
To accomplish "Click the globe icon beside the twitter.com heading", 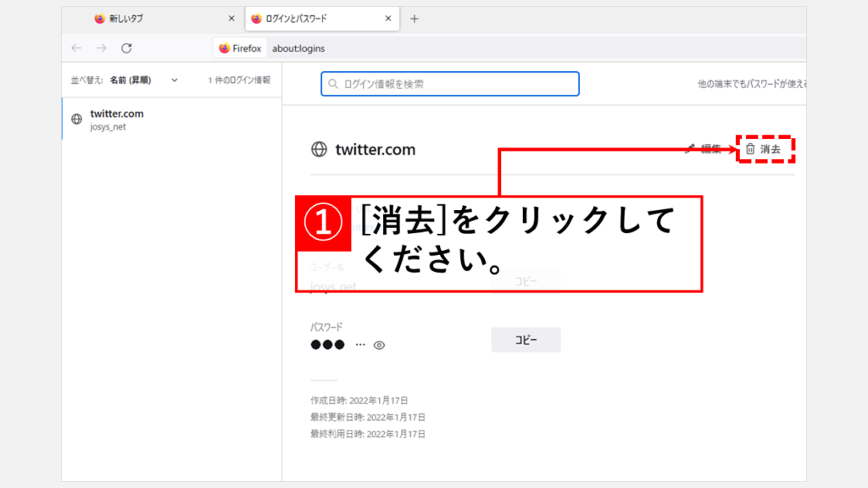I will [320, 150].
